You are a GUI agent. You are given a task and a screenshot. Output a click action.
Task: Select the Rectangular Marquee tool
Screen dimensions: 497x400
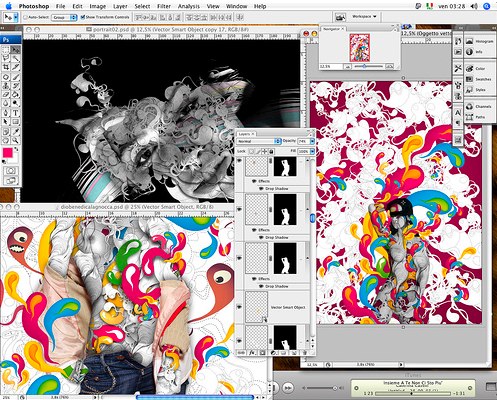[x=6, y=50]
